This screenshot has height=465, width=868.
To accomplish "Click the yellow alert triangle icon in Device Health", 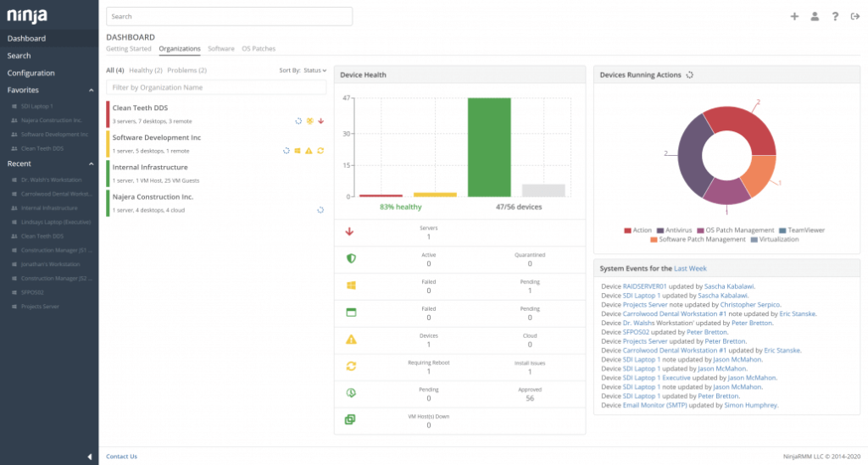I will tap(351, 340).
